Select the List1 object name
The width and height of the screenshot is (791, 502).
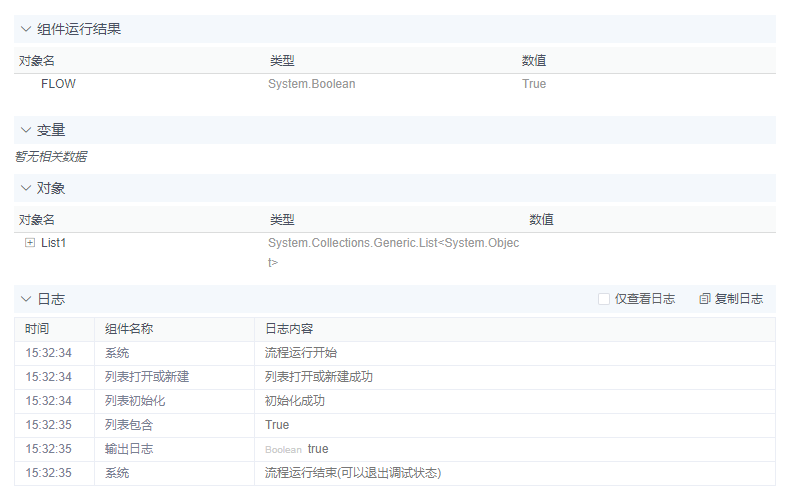tap(53, 243)
